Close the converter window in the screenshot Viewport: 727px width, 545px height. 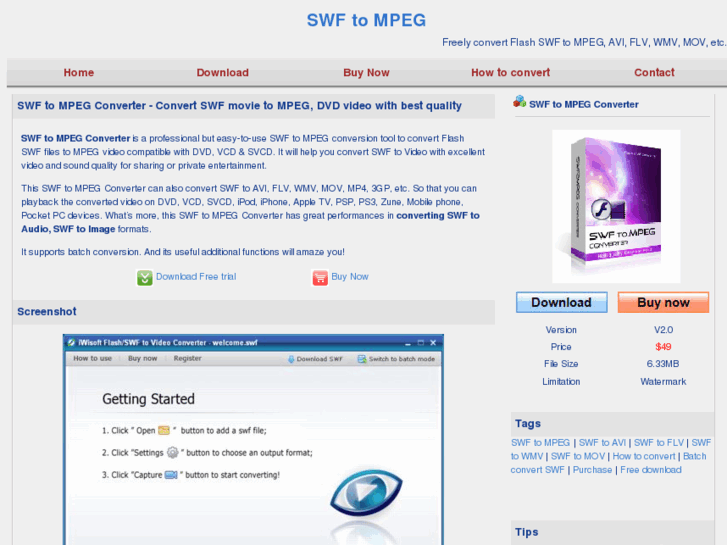(433, 342)
